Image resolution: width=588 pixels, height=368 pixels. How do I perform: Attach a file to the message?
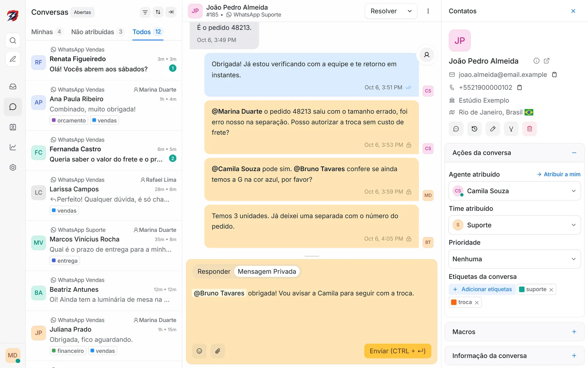[218, 351]
